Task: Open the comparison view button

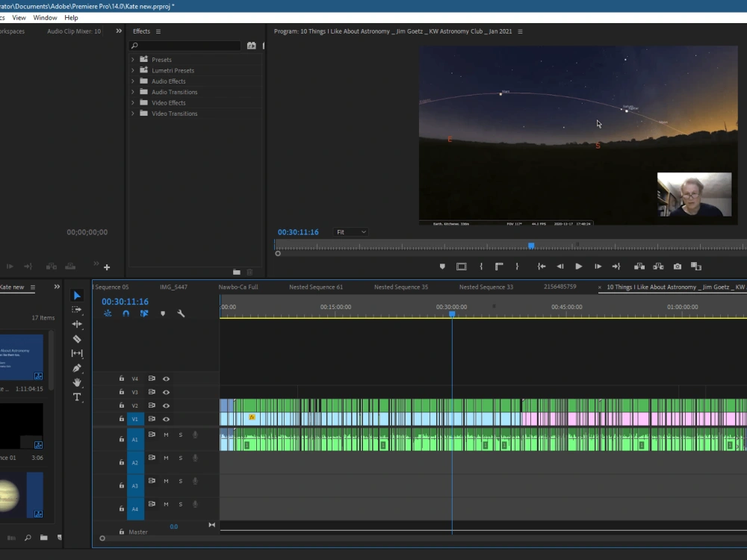Action: point(696,267)
